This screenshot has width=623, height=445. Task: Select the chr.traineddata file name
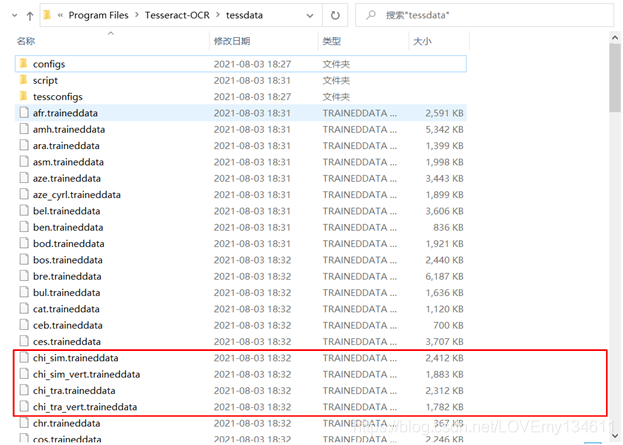click(x=66, y=423)
